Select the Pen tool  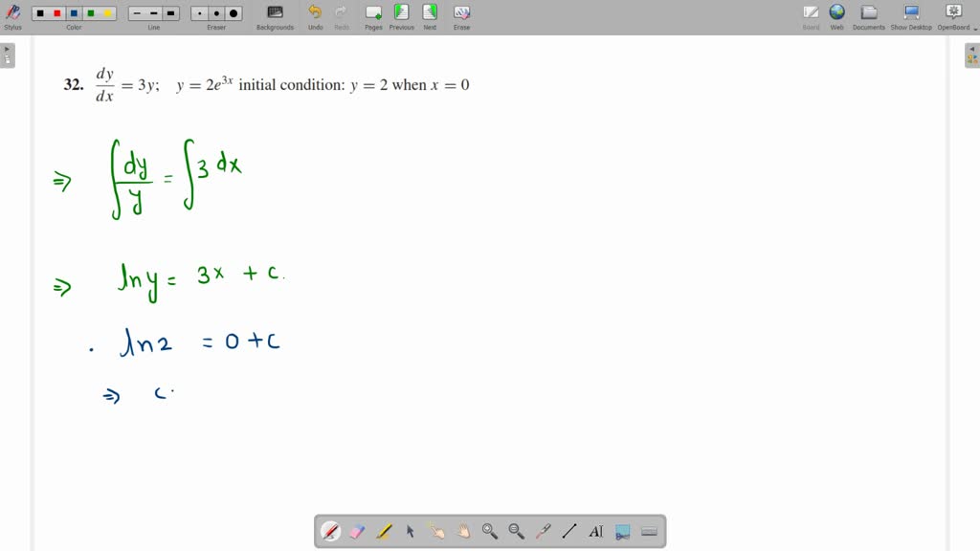point(330,531)
